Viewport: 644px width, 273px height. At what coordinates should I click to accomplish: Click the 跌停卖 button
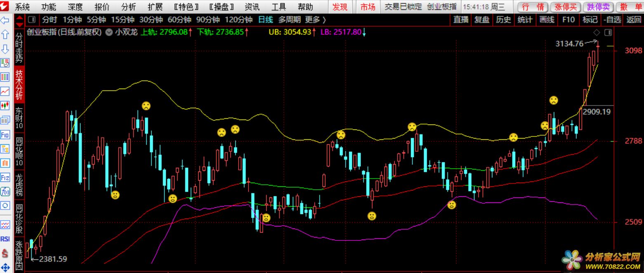[598, 7]
